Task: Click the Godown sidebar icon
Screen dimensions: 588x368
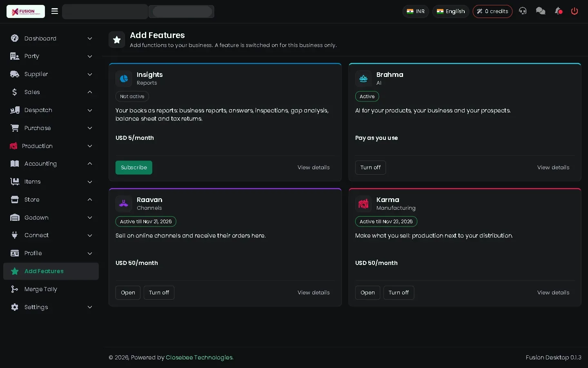Action: point(15,218)
